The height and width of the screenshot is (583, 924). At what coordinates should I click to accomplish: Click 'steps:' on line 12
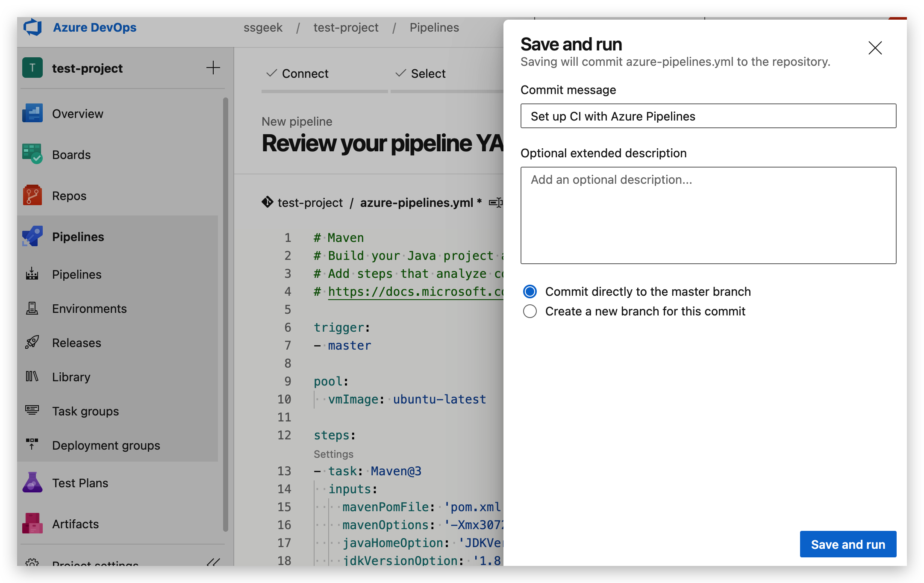click(335, 435)
